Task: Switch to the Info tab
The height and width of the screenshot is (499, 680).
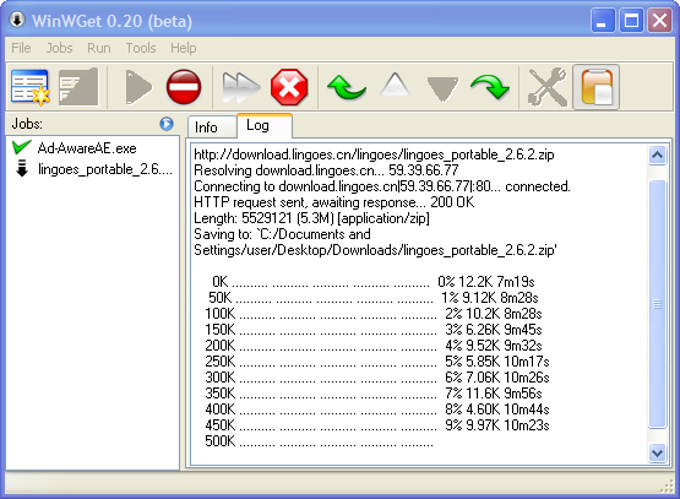Action: [x=206, y=127]
